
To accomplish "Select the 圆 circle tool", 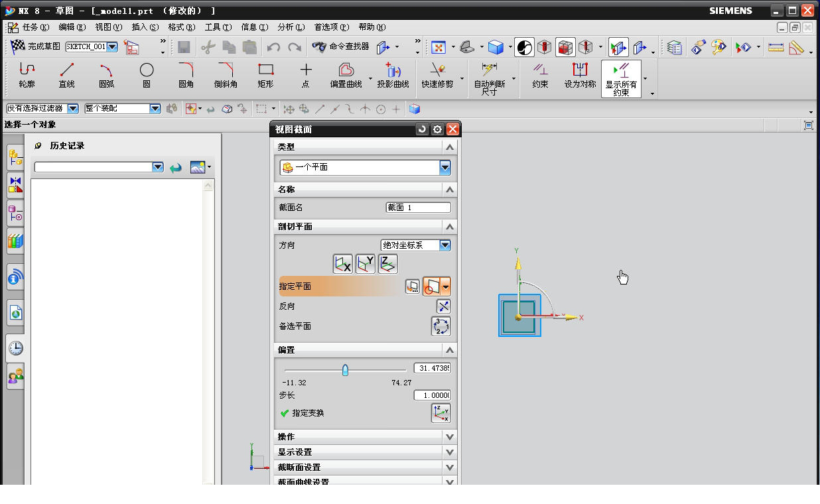I will point(146,76).
